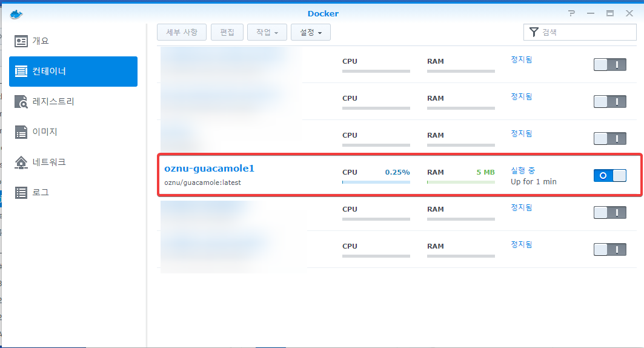Viewport: 644px width, 348px height.
Task: Click 정지됨 status of first container
Action: coord(521,59)
